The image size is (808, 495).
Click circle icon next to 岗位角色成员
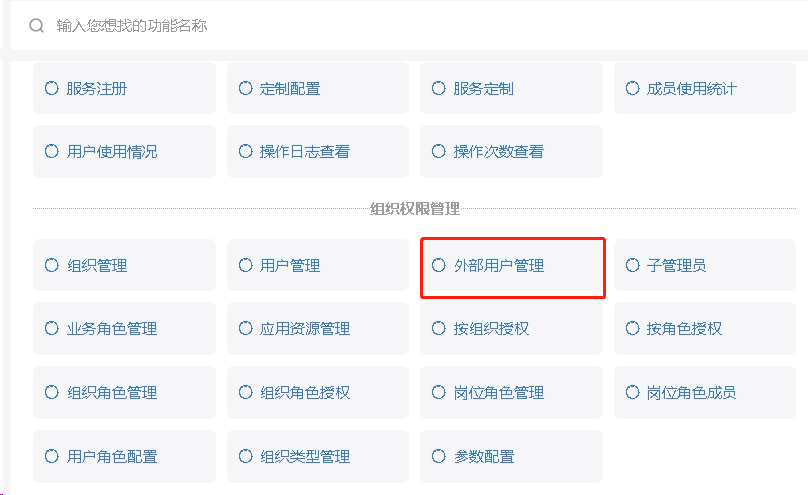(632, 392)
